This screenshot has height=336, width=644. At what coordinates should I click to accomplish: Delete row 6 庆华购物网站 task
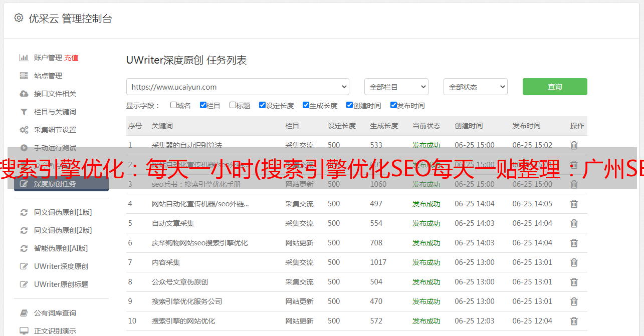click(x=574, y=243)
